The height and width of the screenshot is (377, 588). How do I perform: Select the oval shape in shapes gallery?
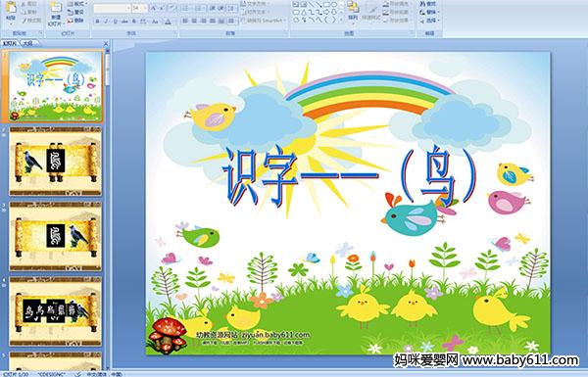click(334, 4)
